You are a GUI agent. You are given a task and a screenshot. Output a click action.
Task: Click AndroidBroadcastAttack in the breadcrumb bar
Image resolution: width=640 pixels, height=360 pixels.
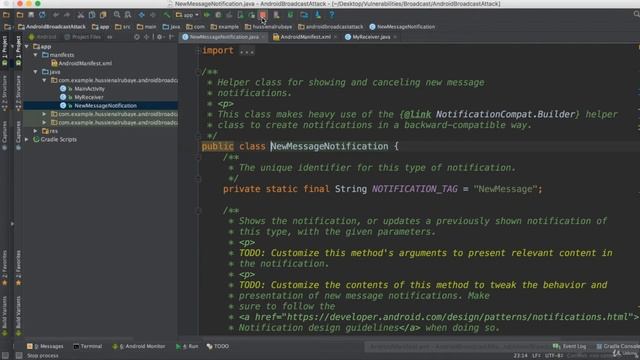click(x=52, y=27)
